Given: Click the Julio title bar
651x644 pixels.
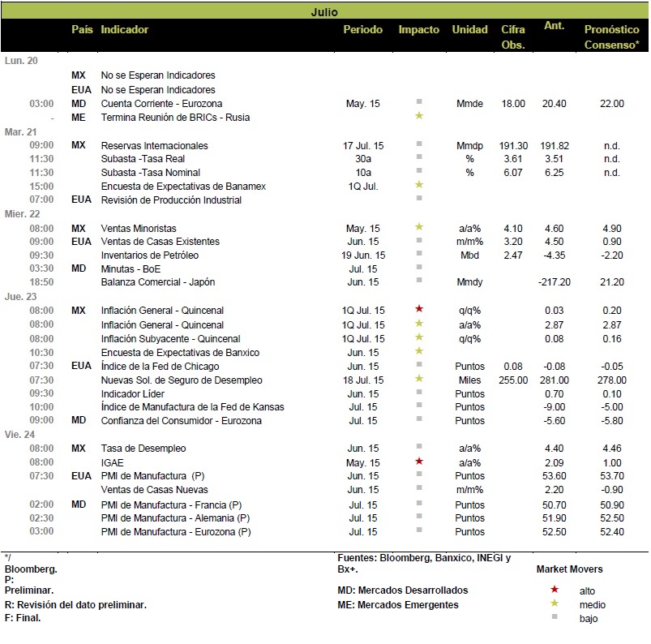Looking at the screenshot, I should [x=324, y=11].
